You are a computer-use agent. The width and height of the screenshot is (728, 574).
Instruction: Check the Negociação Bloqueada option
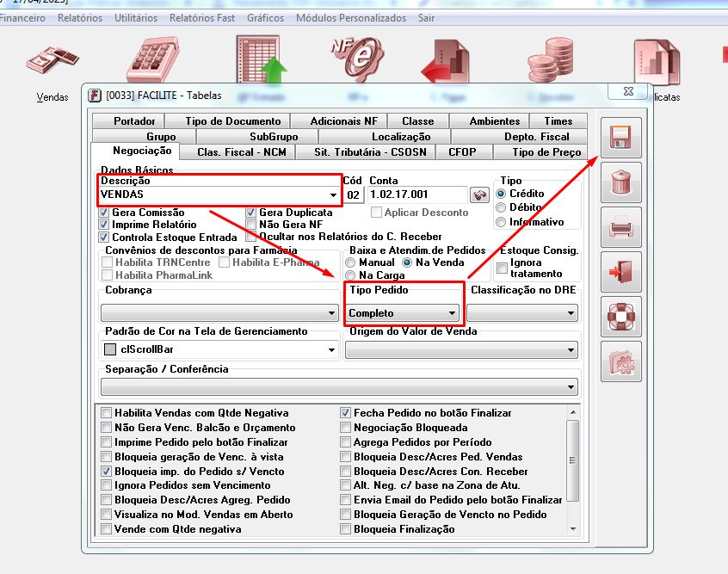coord(345,427)
